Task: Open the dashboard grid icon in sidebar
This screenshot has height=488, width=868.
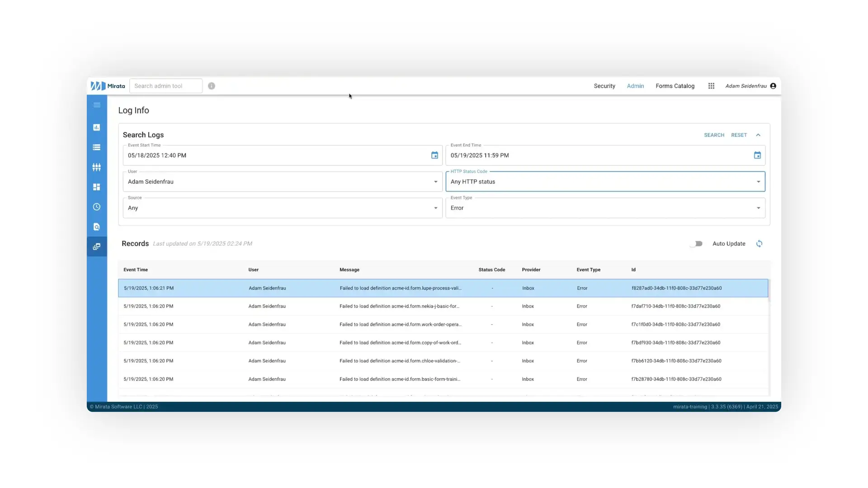Action: coord(96,187)
